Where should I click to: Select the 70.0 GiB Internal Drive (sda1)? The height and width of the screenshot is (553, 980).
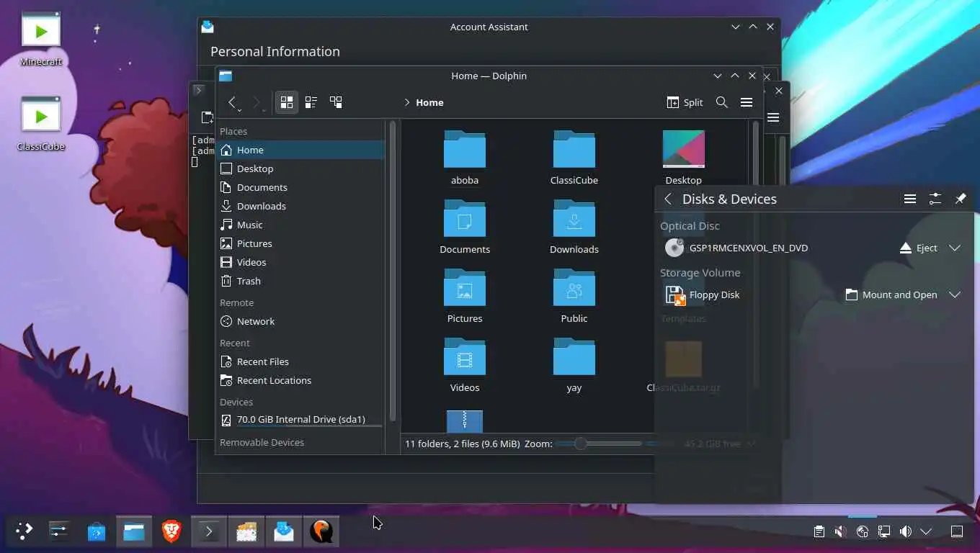coord(301,420)
